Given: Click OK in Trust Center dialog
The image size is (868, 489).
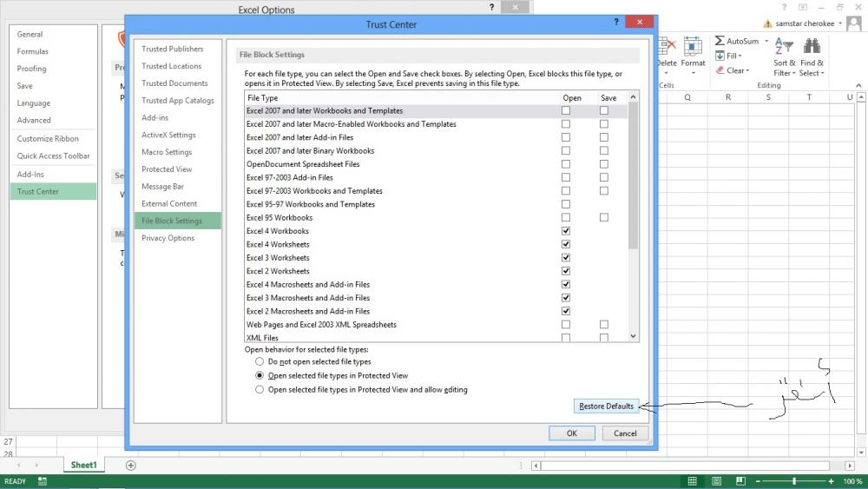Looking at the screenshot, I should (572, 433).
